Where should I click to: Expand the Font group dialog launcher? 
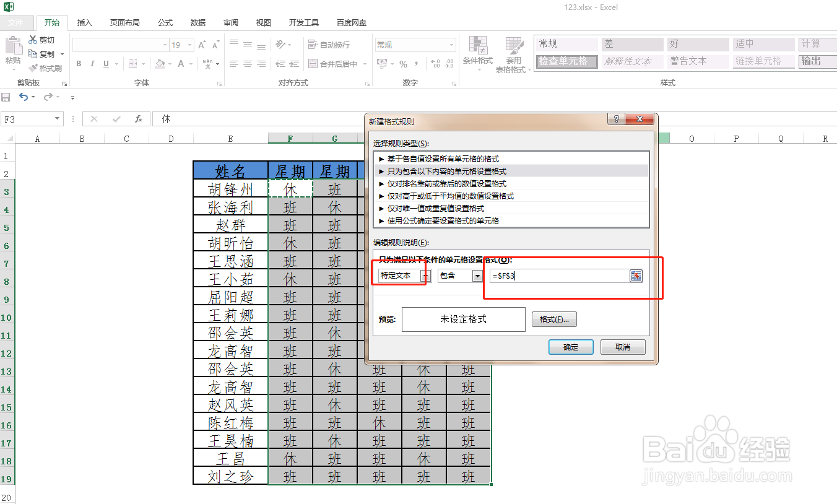219,84
